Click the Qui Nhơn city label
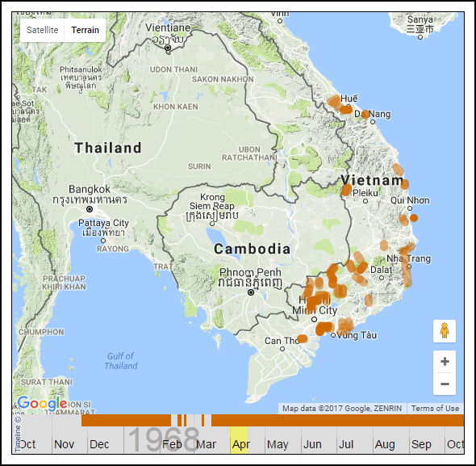Viewport: 476px width, 466px height. pyautogui.click(x=410, y=200)
